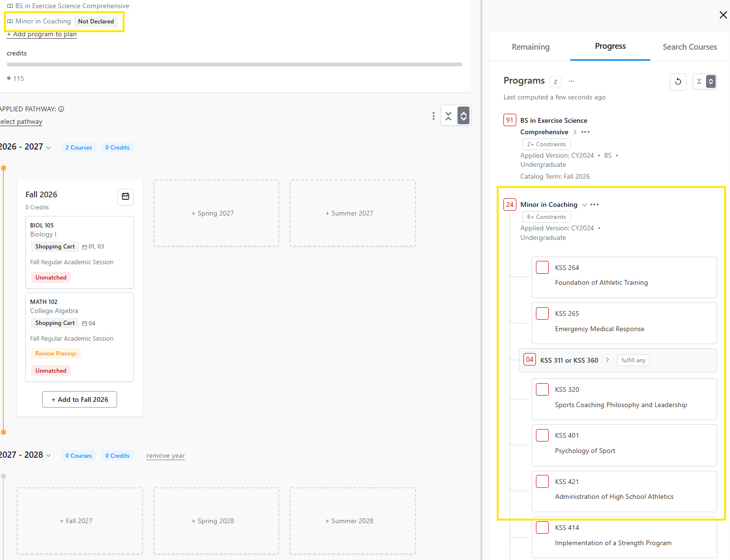This screenshot has height=560, width=730.
Task: Click the remove year link
Action: (x=165, y=456)
